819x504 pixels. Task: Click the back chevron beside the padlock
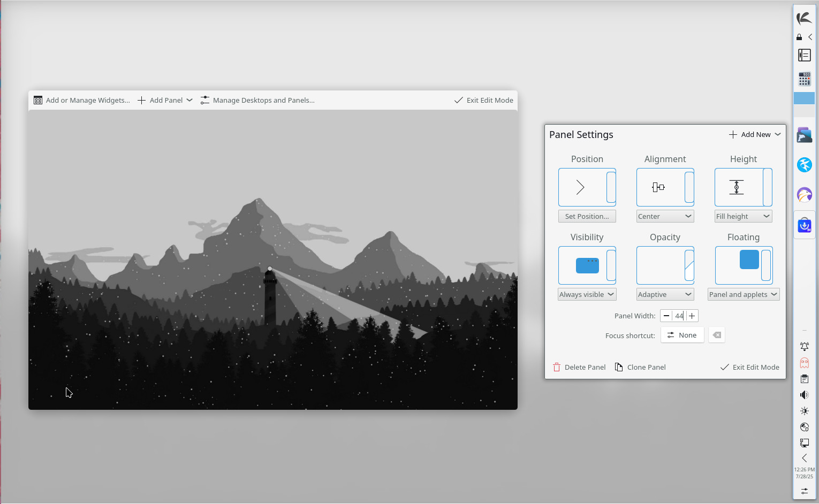(810, 37)
